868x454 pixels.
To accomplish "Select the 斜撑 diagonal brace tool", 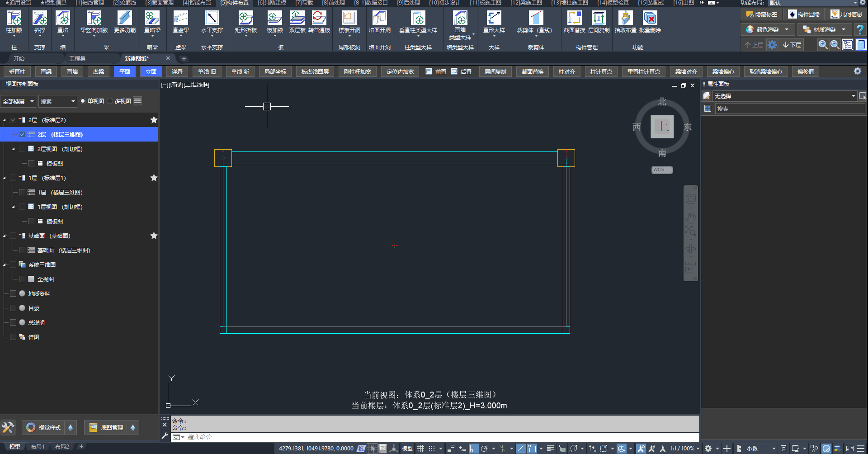I will coord(40,22).
